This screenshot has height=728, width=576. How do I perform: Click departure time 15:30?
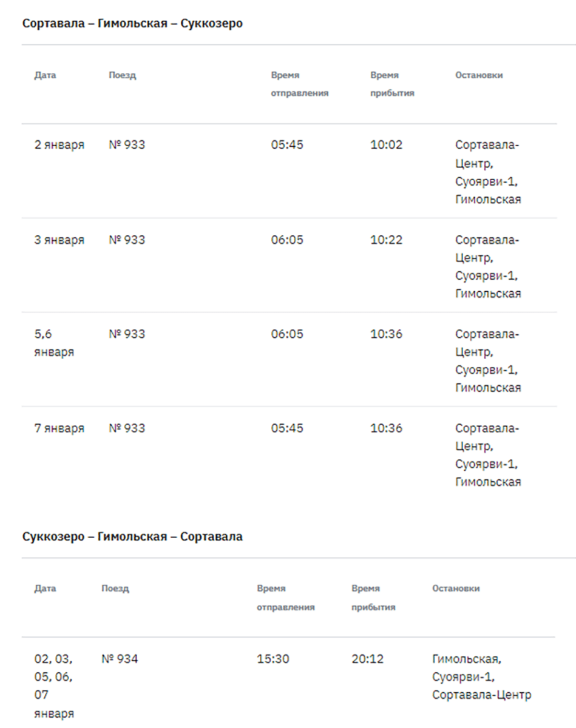(273, 658)
